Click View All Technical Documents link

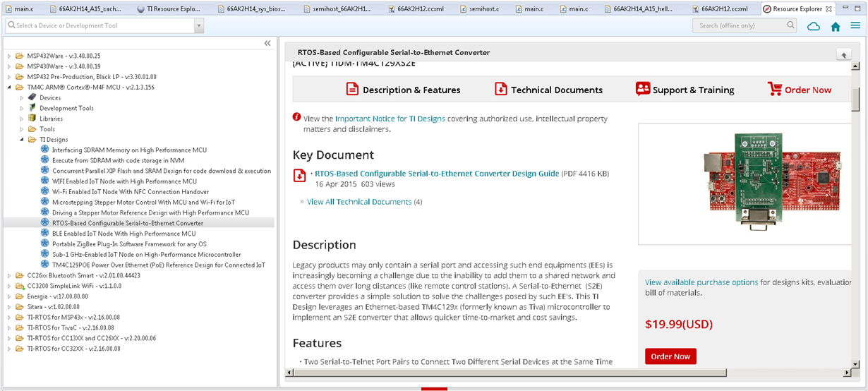click(x=359, y=202)
